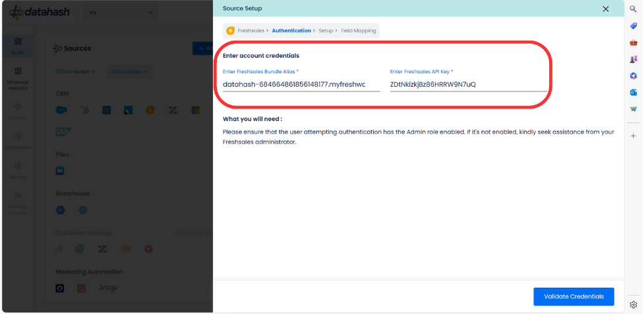Open browser sidebar Outlook icon
Screen dimensions: 644x314
point(633,93)
